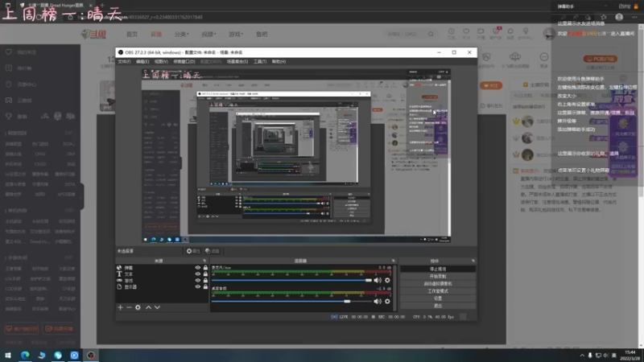Pop out the 控件 dock using its header icon
The image size is (644, 362).
pyautogui.click(x=473, y=261)
